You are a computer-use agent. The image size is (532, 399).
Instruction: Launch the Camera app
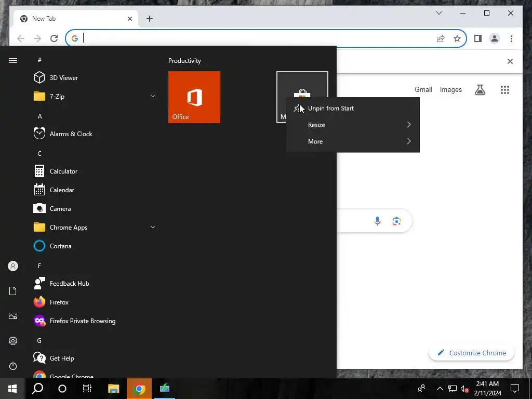(95, 209)
